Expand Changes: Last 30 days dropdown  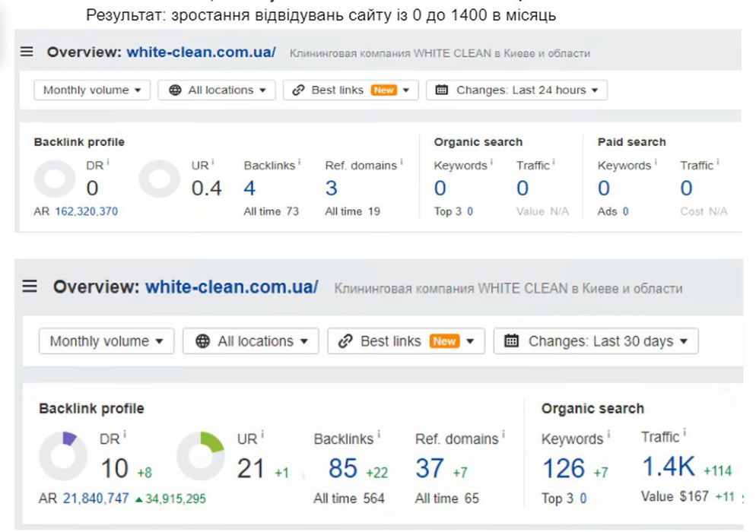click(x=596, y=341)
